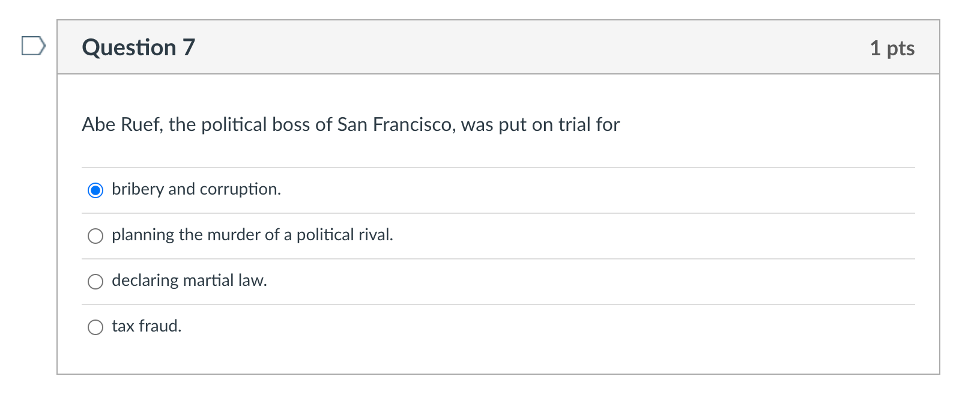Select the 'bribery and corruption' radio button
Image resolution: width=980 pixels, height=394 pixels.
(x=95, y=190)
